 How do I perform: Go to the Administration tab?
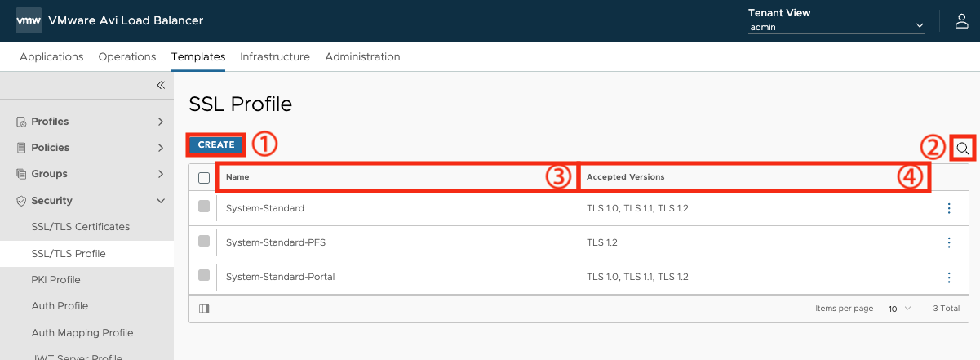[x=362, y=57]
